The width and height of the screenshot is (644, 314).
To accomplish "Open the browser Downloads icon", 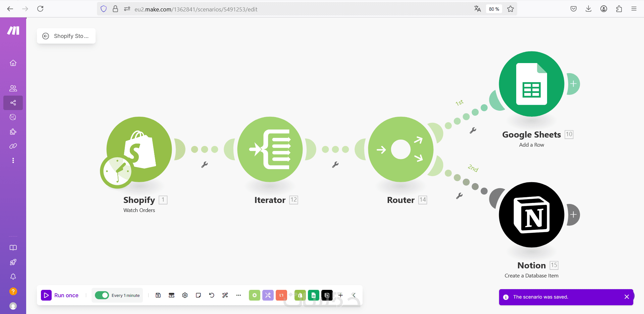I will [588, 9].
